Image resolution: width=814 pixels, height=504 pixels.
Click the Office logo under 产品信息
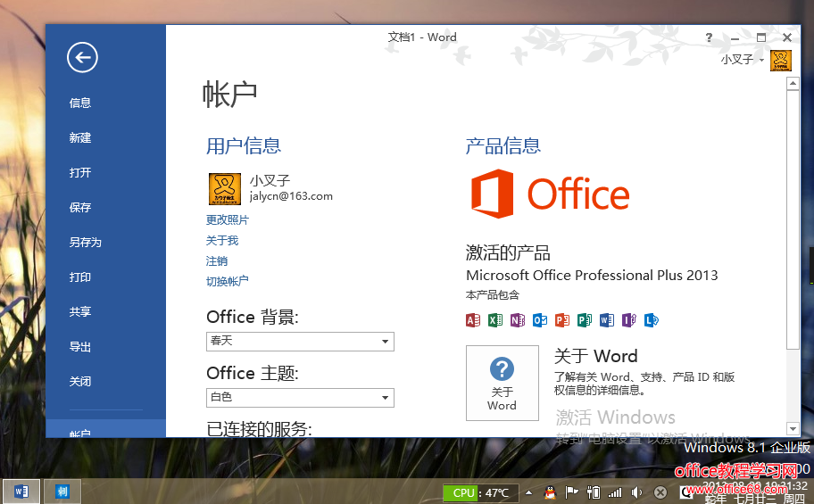pyautogui.click(x=551, y=194)
